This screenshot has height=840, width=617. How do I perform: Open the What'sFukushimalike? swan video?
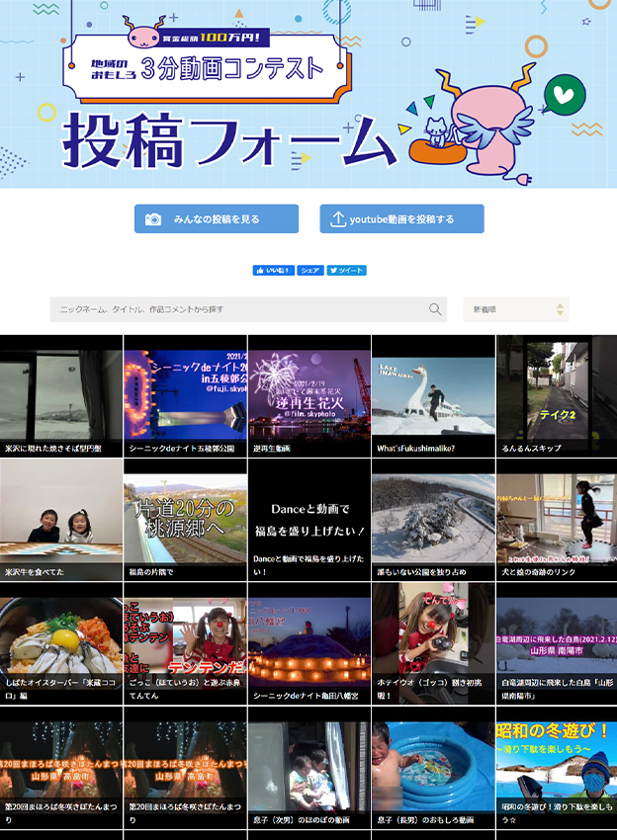433,395
